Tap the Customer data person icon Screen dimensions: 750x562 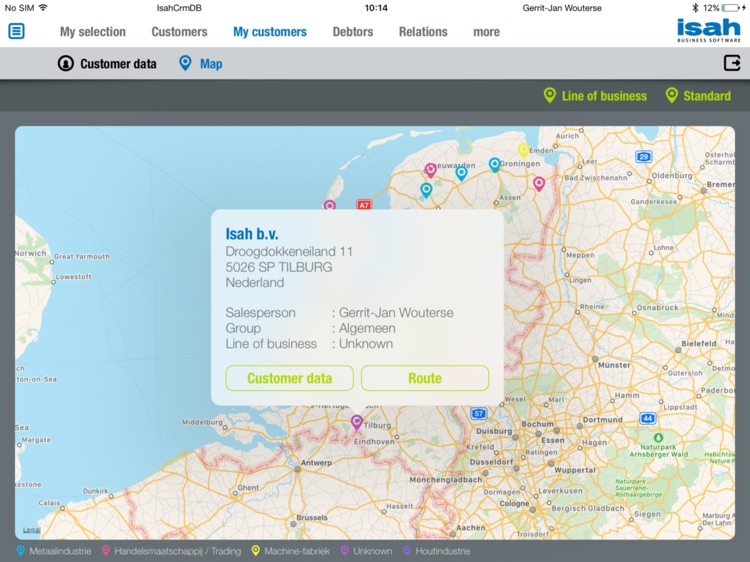(66, 63)
